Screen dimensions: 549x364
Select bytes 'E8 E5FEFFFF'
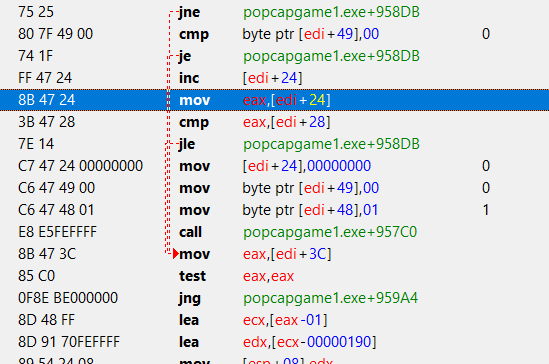pos(57,232)
